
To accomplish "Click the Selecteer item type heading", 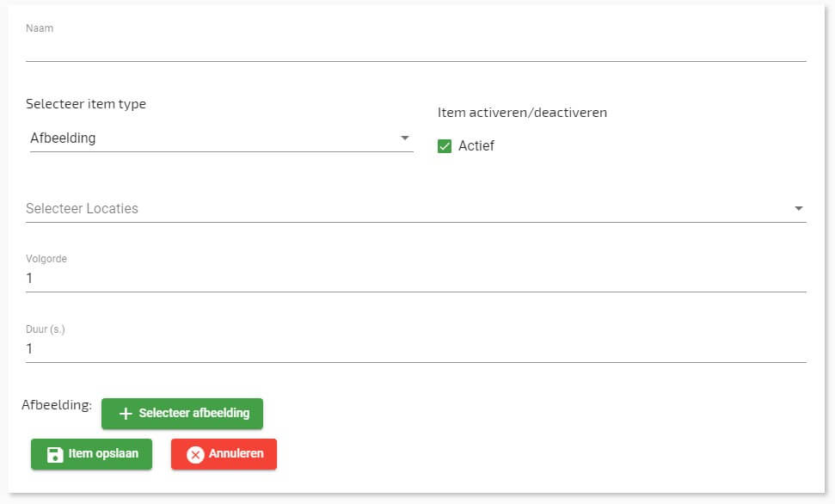I will [86, 104].
